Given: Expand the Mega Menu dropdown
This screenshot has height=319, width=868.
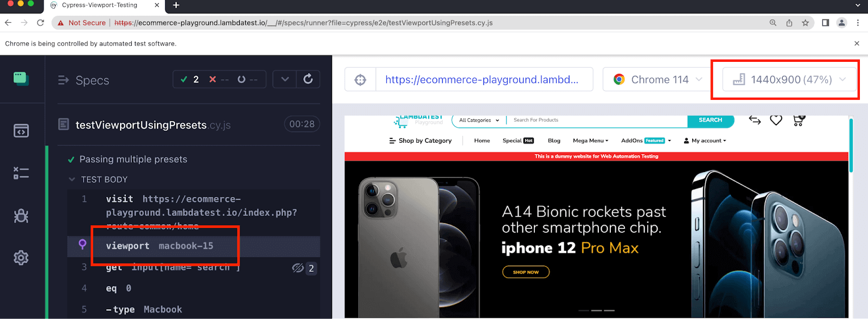Looking at the screenshot, I should pyautogui.click(x=590, y=141).
